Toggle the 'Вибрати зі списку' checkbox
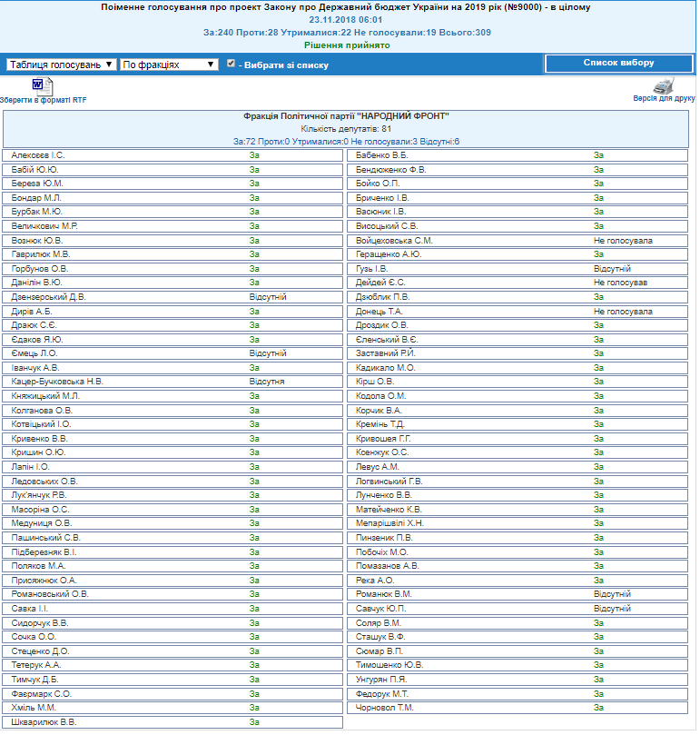The height and width of the screenshot is (735, 700). (231, 65)
